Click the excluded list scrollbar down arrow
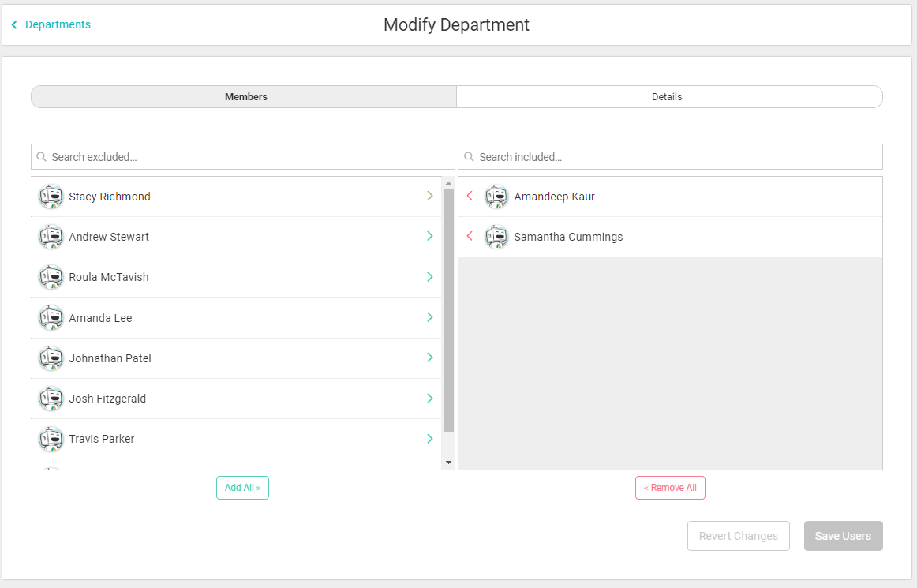Viewport: 917px width, 588px height. click(448, 463)
